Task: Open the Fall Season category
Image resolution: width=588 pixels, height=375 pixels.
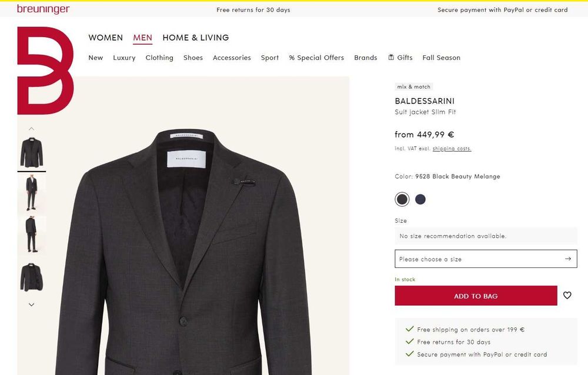Action: click(x=441, y=58)
